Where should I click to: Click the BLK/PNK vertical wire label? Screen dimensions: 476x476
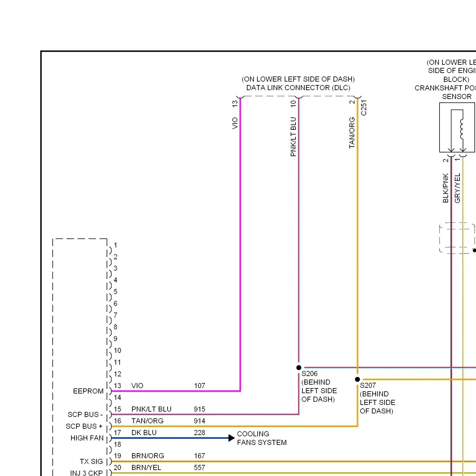pyautogui.click(x=446, y=188)
